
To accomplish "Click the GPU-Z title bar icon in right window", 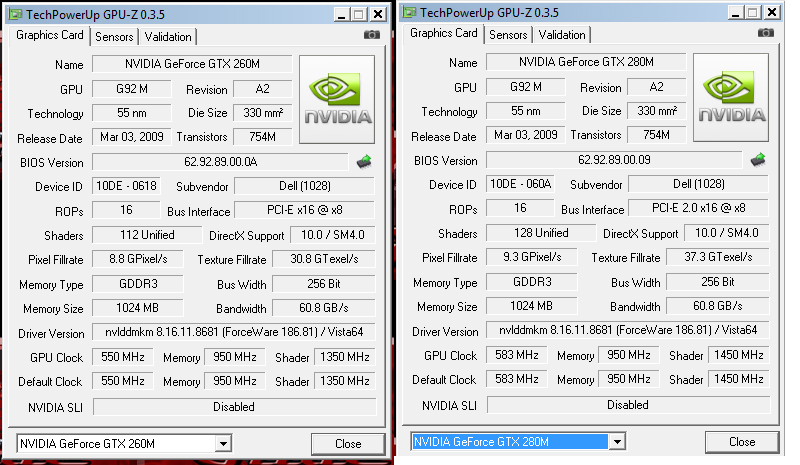I will pos(410,12).
